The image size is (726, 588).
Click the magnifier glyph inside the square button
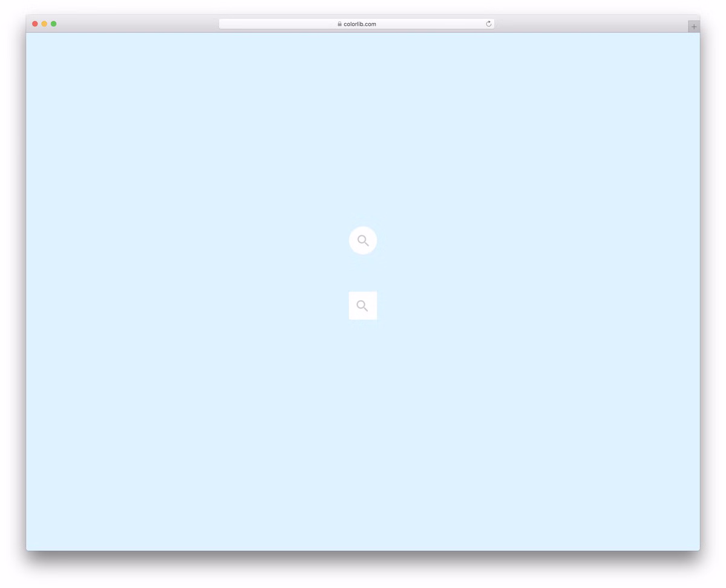[362, 305]
